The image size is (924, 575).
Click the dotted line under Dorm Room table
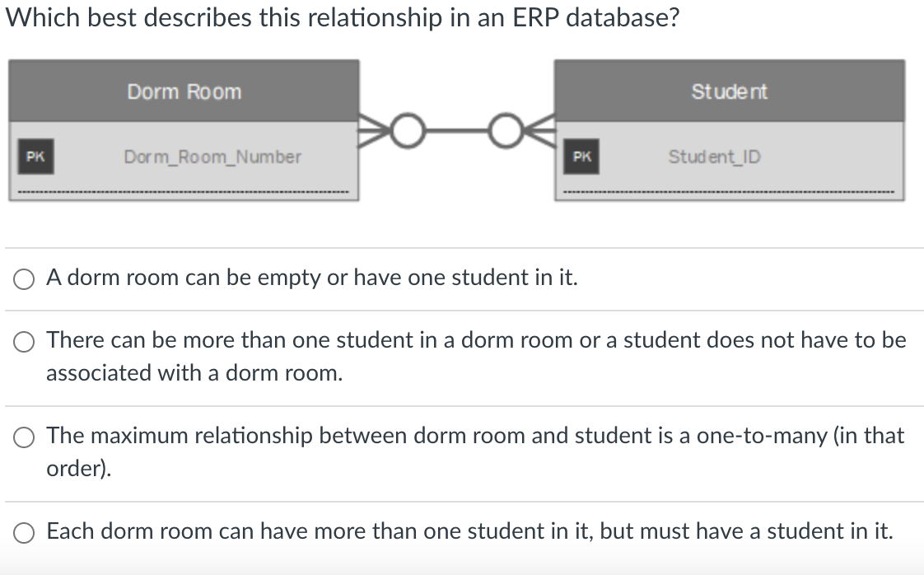coord(184,190)
